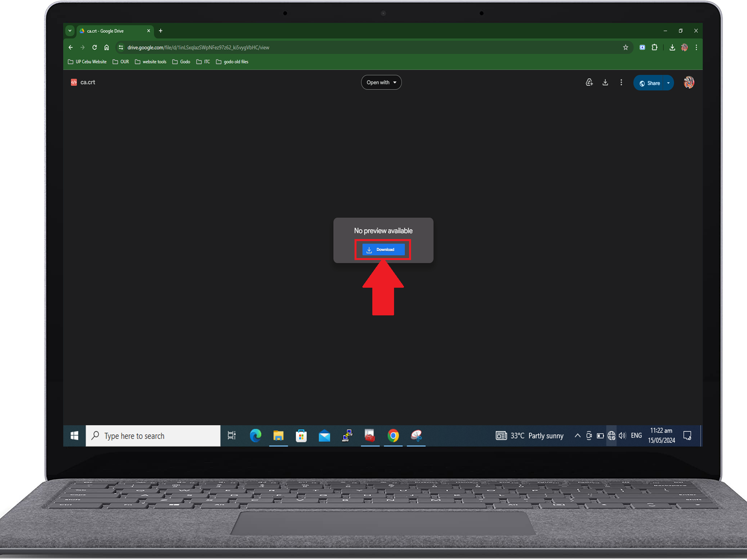Open Chrome downloads icon
The image size is (747, 560).
(x=672, y=47)
